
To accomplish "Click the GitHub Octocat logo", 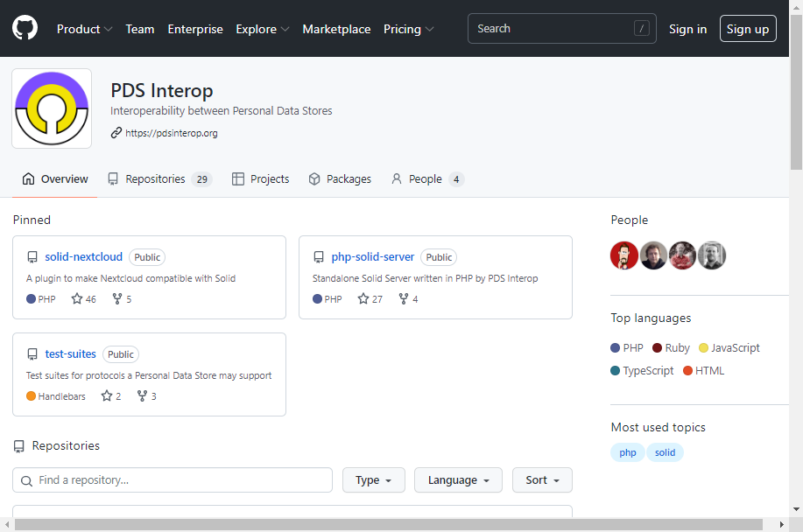I will pyautogui.click(x=25, y=28).
